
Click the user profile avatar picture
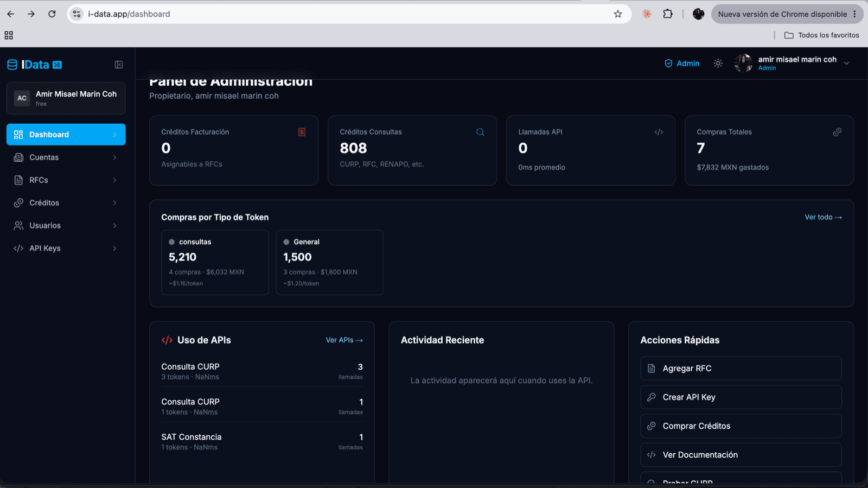pyautogui.click(x=743, y=63)
